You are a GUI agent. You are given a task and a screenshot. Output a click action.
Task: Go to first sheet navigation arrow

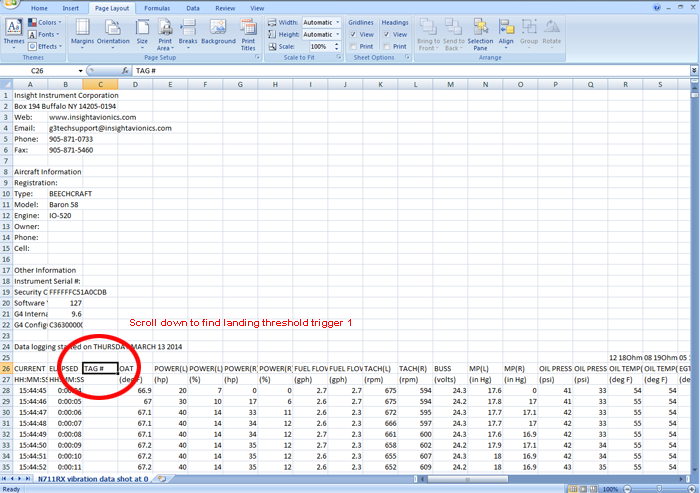point(4,479)
